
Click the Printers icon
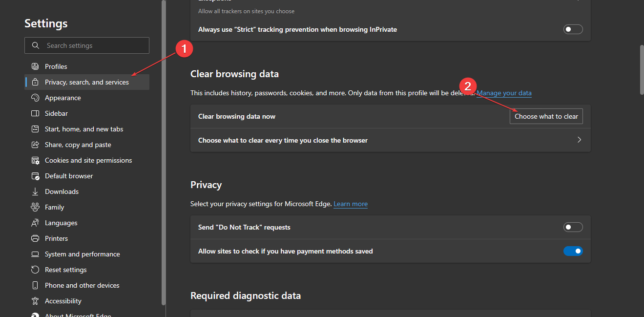[x=35, y=238]
